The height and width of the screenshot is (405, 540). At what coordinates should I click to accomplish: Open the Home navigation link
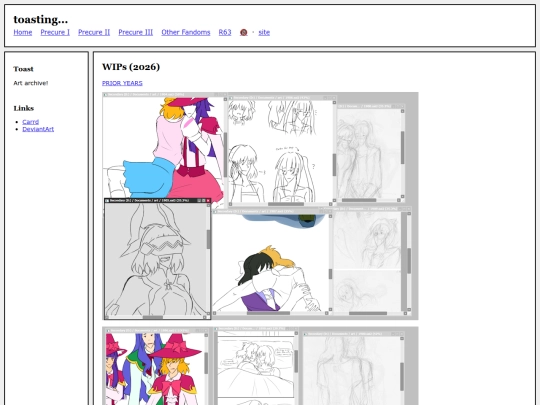coord(23,32)
